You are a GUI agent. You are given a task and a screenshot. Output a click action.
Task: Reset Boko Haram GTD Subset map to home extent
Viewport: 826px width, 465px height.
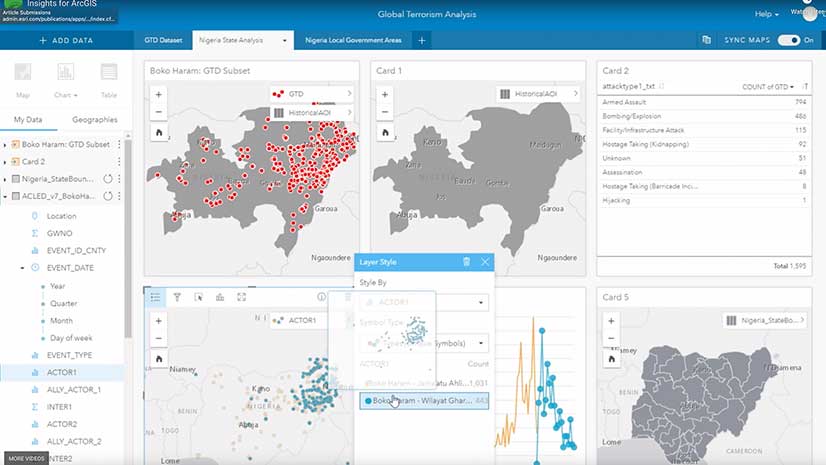pos(159,132)
